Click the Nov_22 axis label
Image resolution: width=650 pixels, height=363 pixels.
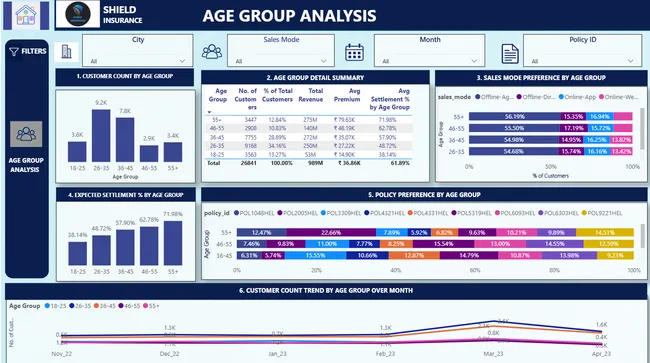tap(62, 354)
